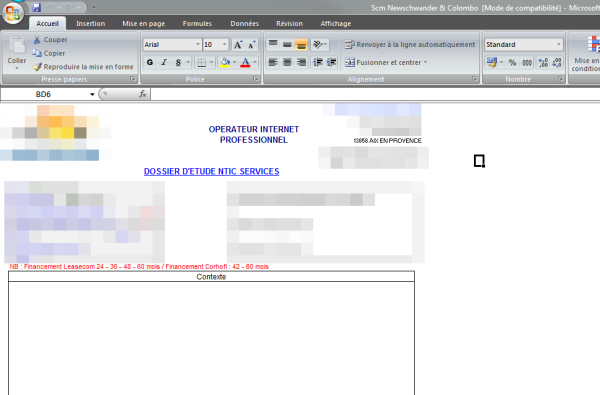Click the Coller paste button
The width and height of the screenshot is (600, 395).
17,53
